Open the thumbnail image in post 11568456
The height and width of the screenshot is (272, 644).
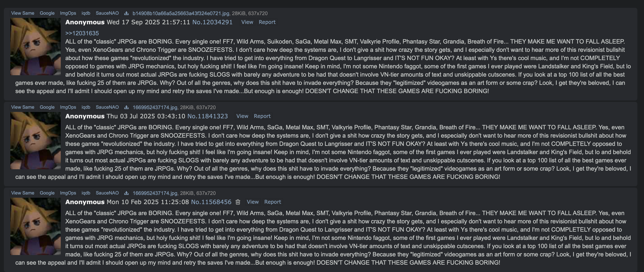pos(36,226)
